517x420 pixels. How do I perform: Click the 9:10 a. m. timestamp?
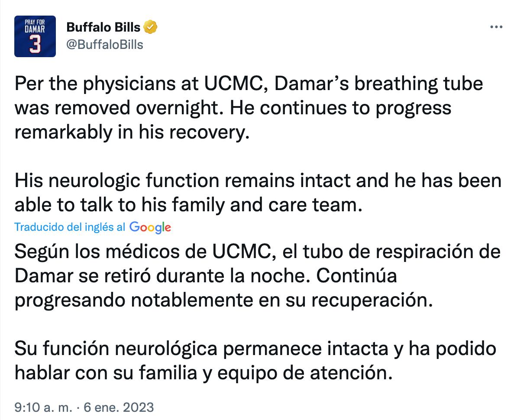42,407
